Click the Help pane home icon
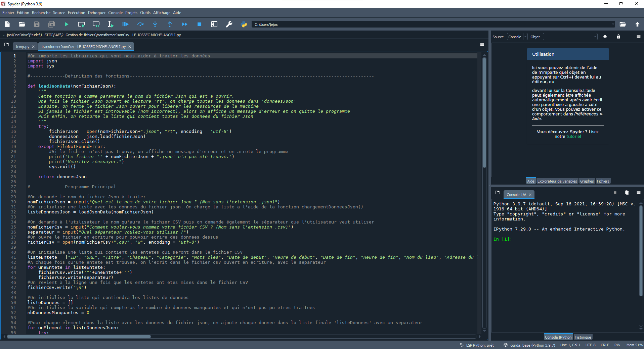 click(605, 37)
